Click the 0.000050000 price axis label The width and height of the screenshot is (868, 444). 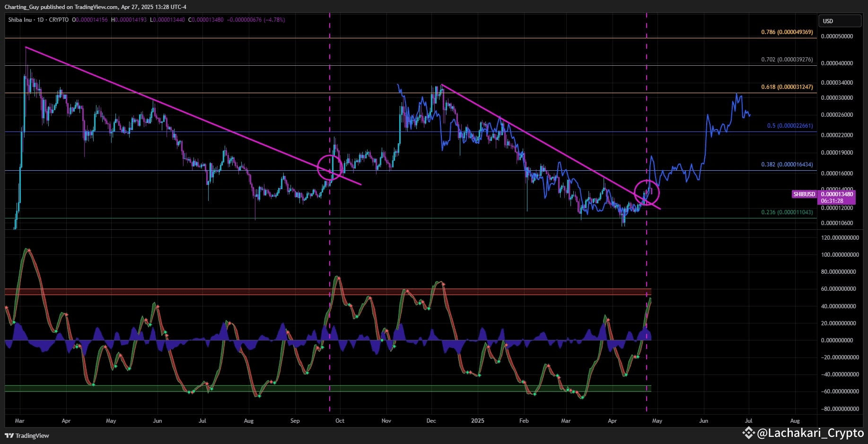pos(837,36)
